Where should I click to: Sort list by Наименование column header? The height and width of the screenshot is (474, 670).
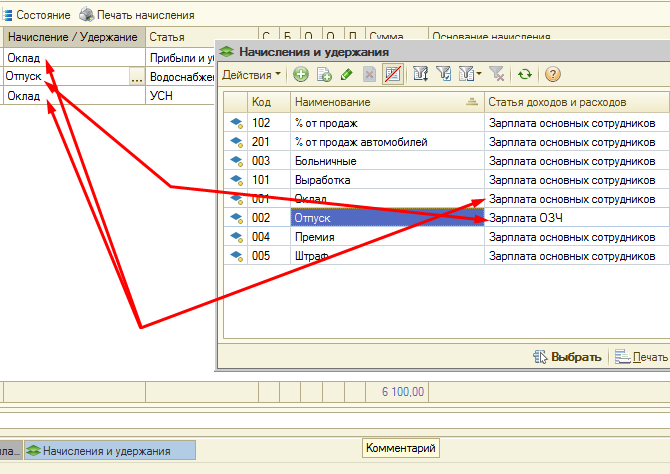[x=380, y=102]
